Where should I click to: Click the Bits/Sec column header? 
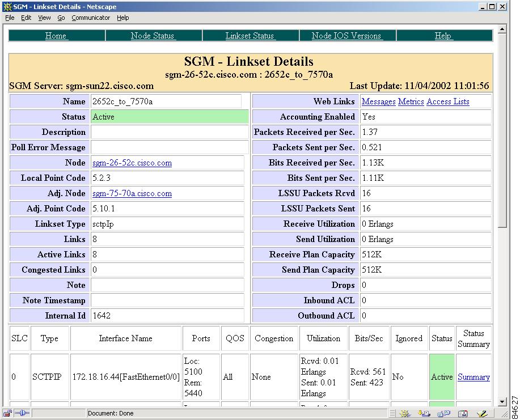[x=369, y=338]
